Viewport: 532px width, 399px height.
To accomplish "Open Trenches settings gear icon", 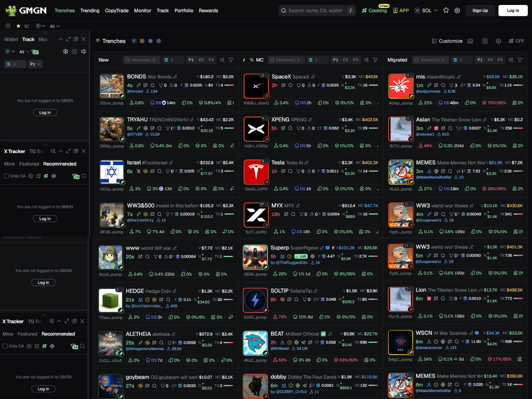I will (498, 41).
